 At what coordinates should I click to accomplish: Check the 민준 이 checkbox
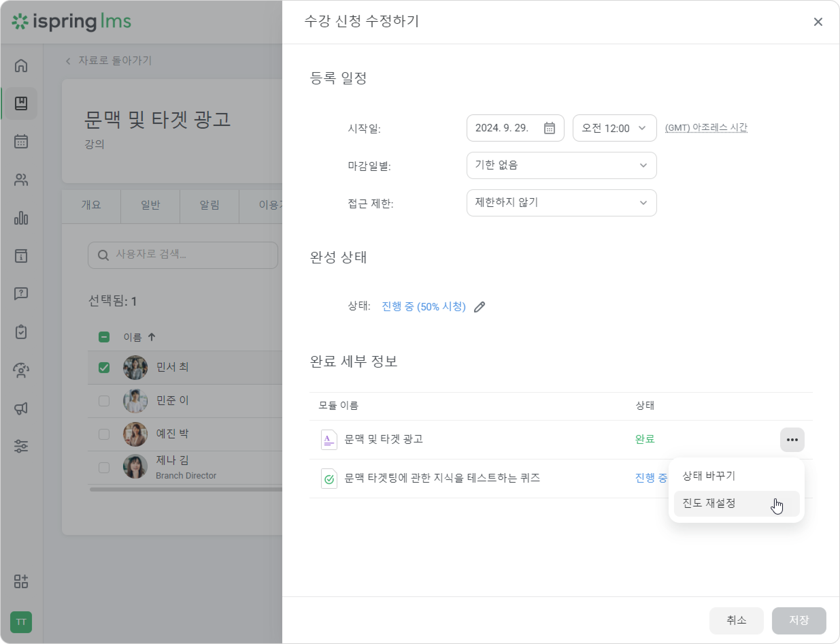(104, 401)
